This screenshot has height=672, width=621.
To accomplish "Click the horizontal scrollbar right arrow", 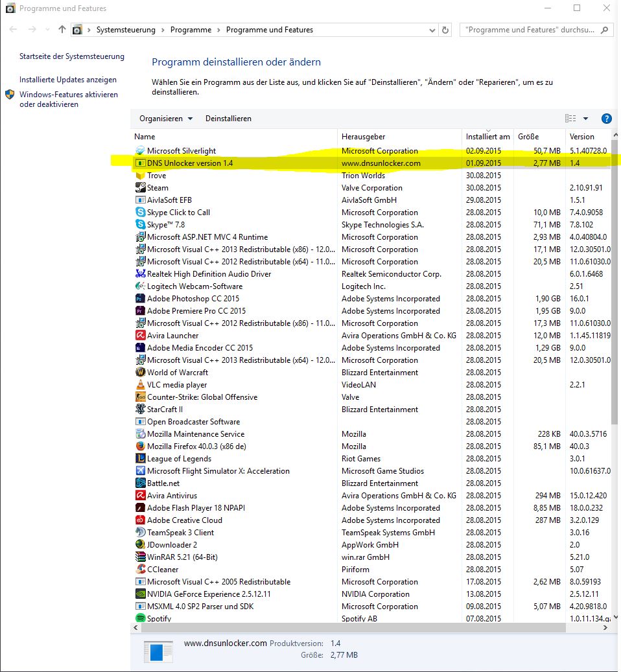I will click(x=605, y=628).
